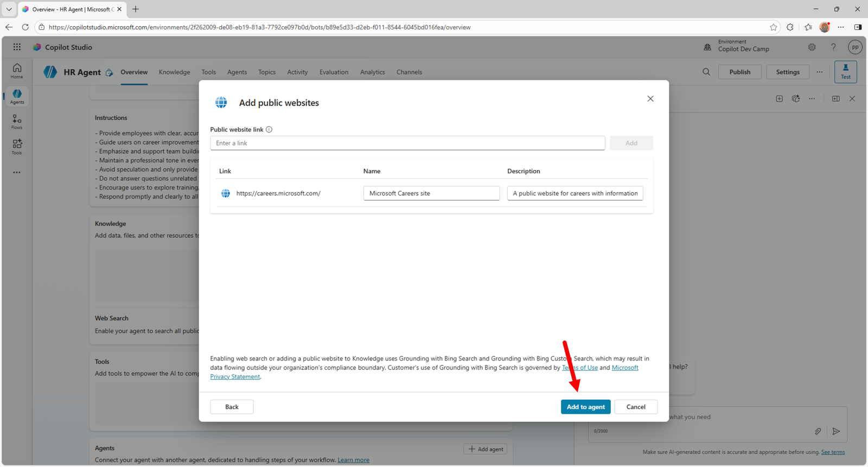The height and width of the screenshot is (467, 868).
Task: Close the test pane
Action: (x=852, y=99)
